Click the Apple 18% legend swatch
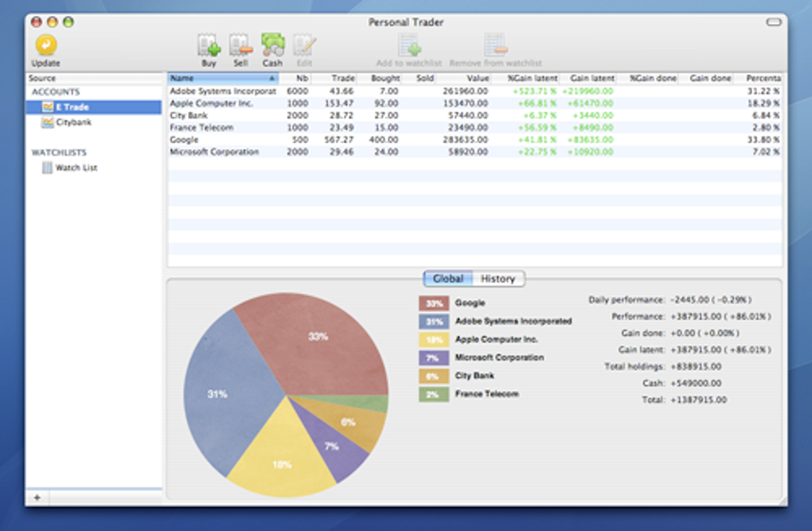Image resolution: width=812 pixels, height=531 pixels. (x=434, y=340)
